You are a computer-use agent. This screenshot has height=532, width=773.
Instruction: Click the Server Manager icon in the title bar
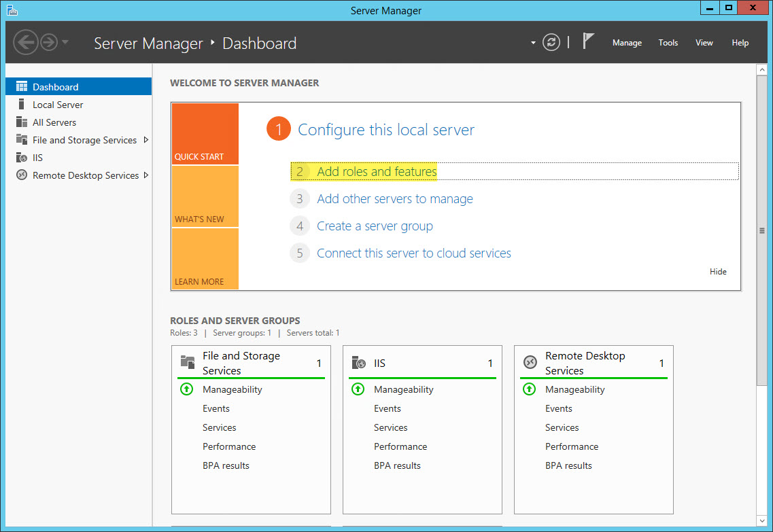pyautogui.click(x=12, y=10)
